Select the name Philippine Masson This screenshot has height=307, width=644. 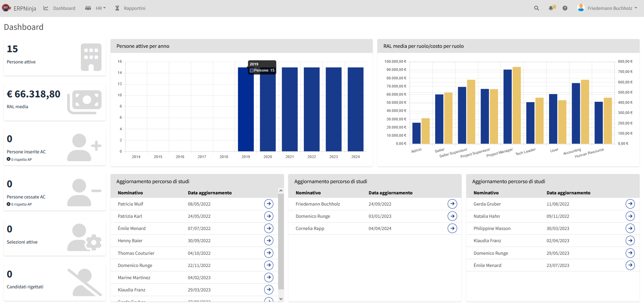tap(492, 228)
